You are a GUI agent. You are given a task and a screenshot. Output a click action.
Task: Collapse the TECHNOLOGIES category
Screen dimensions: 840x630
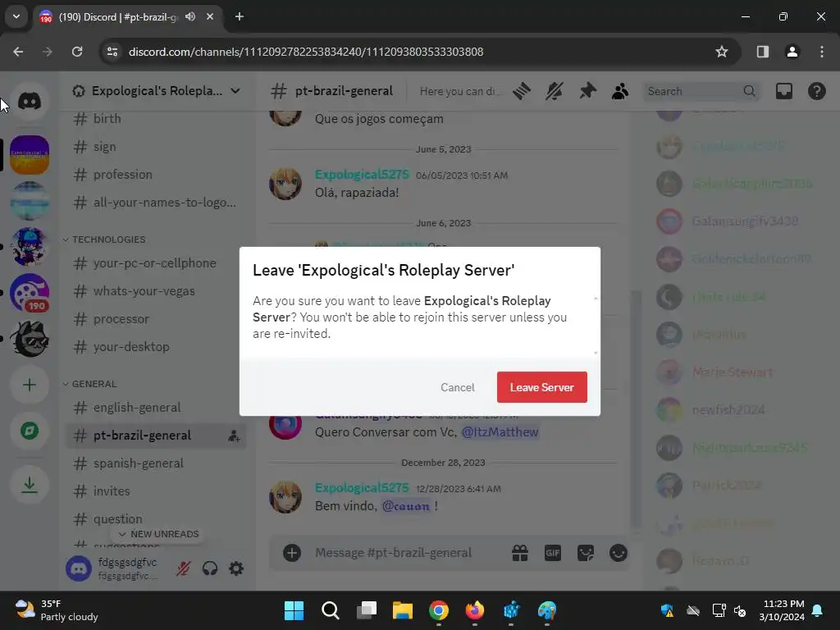tap(104, 240)
